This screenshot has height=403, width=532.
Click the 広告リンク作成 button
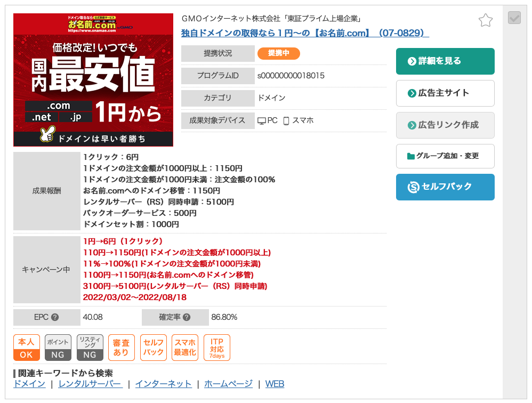tap(445, 125)
